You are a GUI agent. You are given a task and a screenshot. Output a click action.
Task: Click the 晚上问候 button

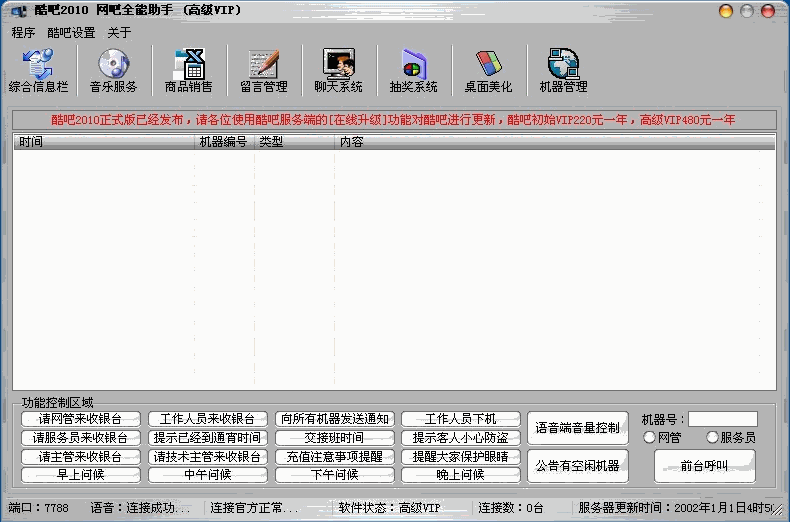coord(460,475)
